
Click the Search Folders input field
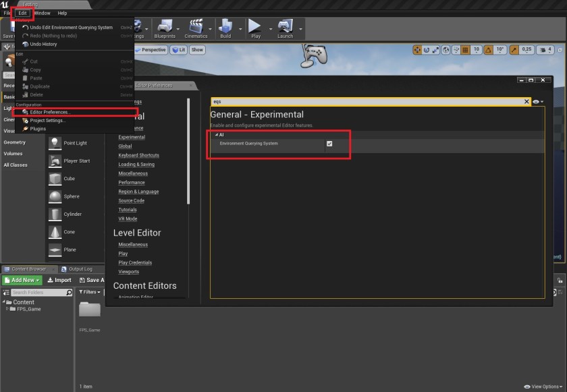(x=38, y=292)
